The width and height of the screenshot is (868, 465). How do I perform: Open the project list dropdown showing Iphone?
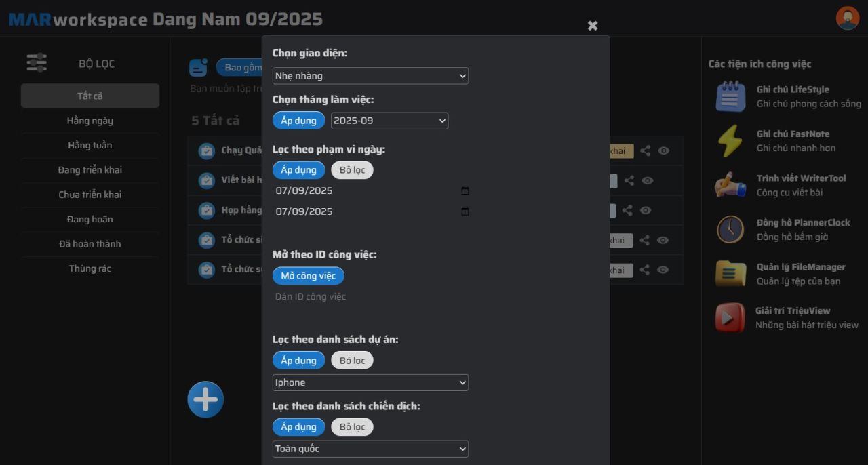(x=370, y=383)
